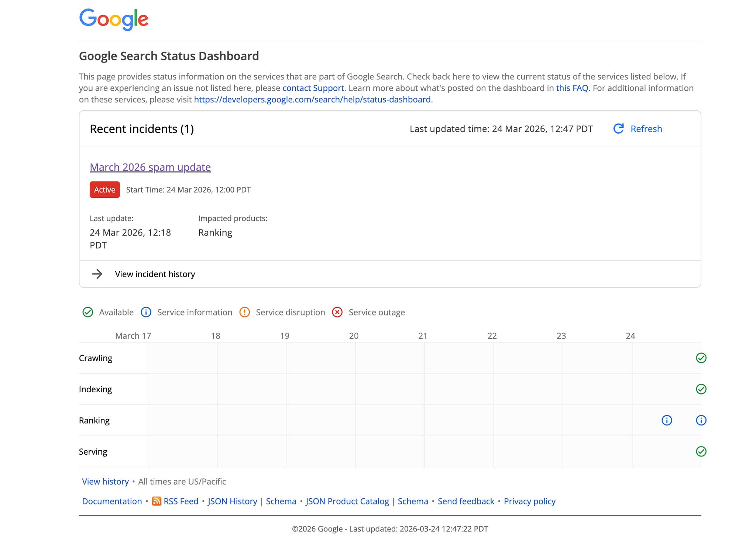Click the Schema link after JSON Product Catalog
The height and width of the screenshot is (558, 756).
[413, 502]
